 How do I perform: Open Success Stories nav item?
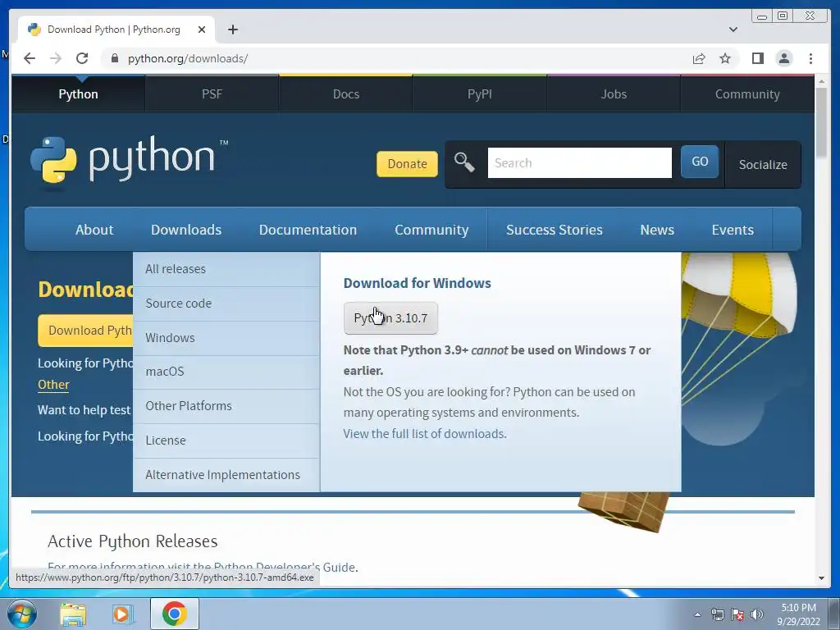[x=554, y=230]
